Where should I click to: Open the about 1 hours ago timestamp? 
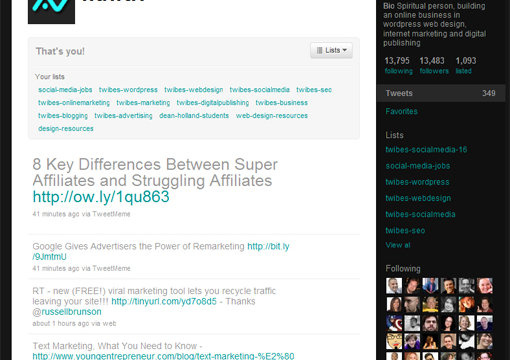pyautogui.click(x=61, y=323)
